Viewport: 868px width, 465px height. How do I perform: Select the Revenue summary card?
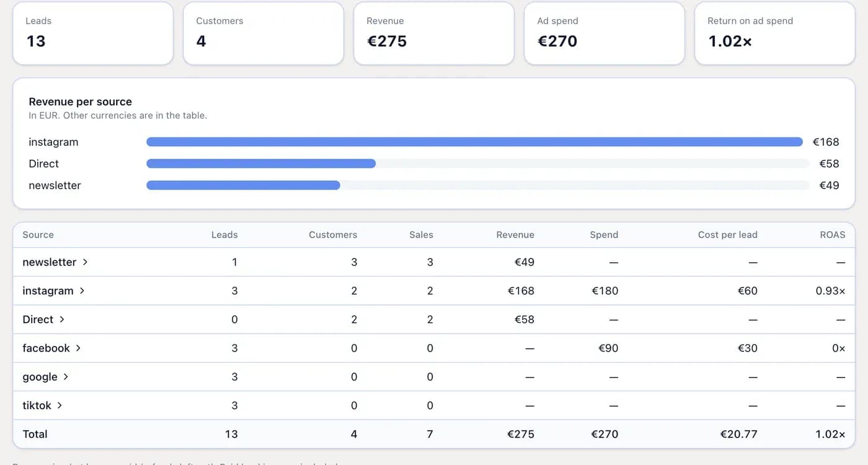coord(434,33)
